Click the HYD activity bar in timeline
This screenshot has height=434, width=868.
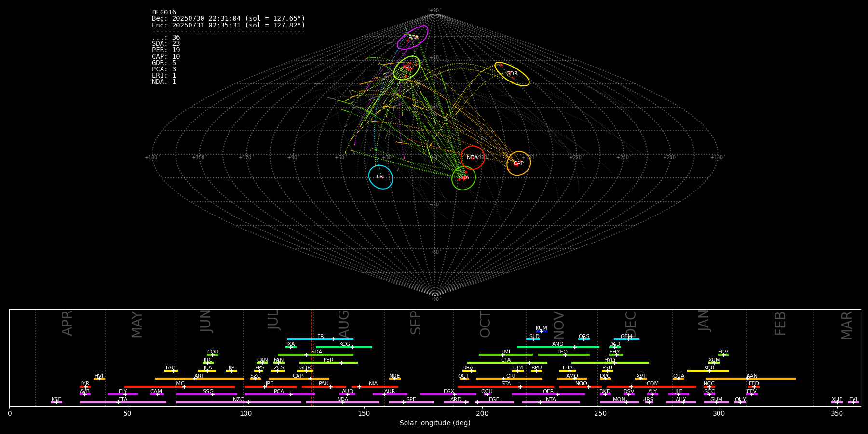610,363
